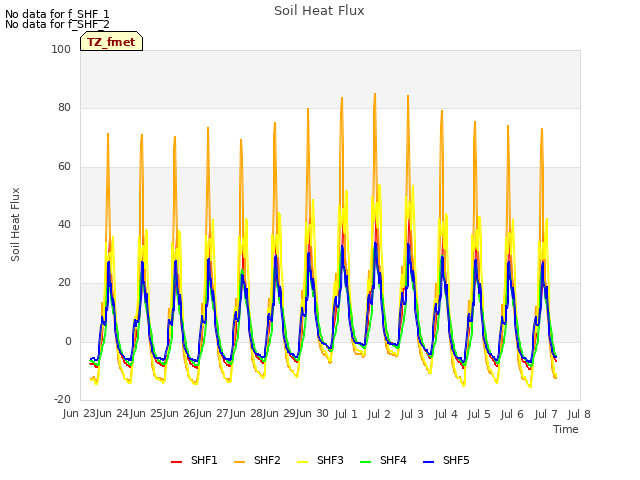Image resolution: width=640 pixels, height=480 pixels.
Task: Click the 100 y-axis tick label
Action: point(61,49)
